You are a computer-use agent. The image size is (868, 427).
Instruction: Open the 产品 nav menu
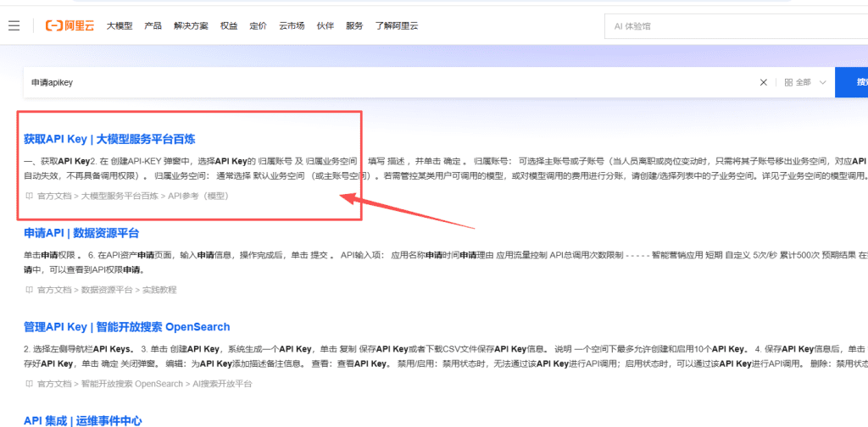[x=153, y=25]
